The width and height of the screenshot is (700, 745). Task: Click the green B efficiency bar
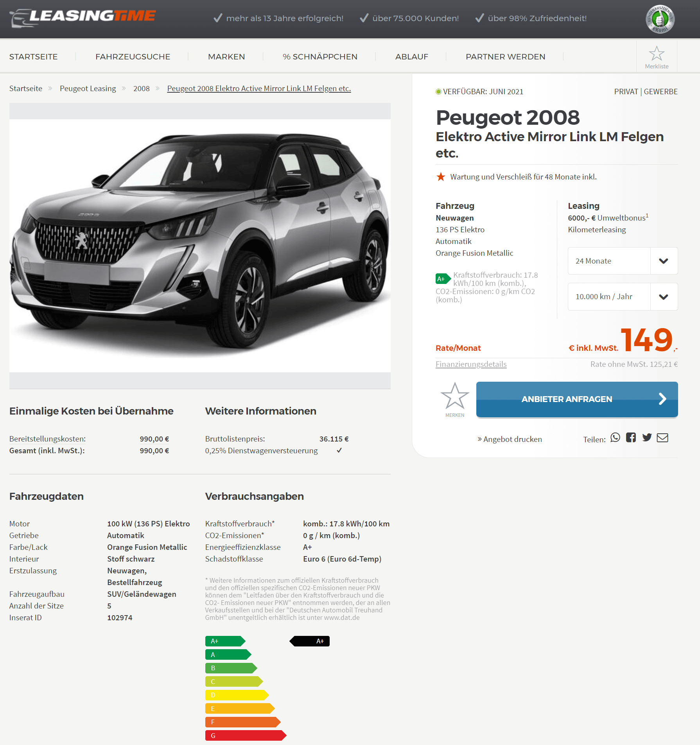pyautogui.click(x=231, y=668)
